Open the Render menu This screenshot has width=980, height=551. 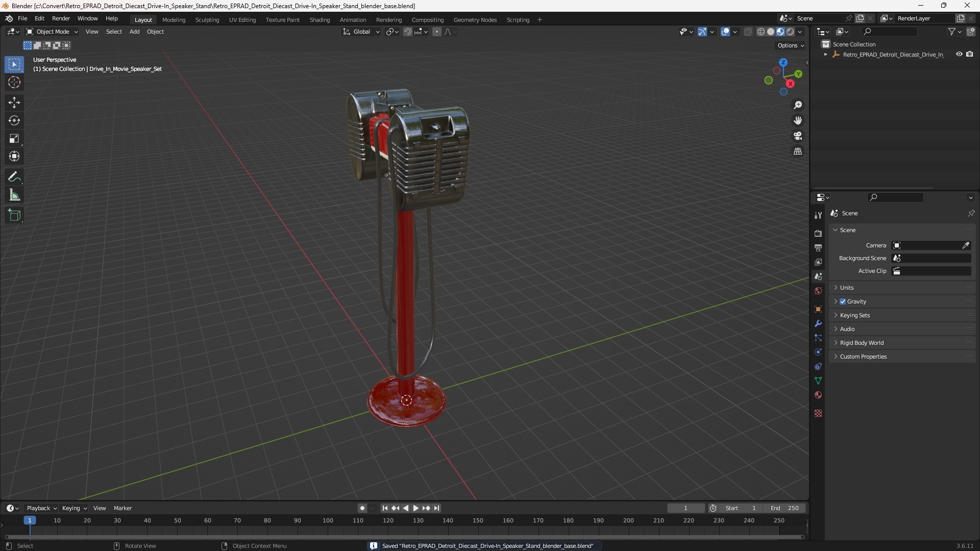(x=61, y=18)
